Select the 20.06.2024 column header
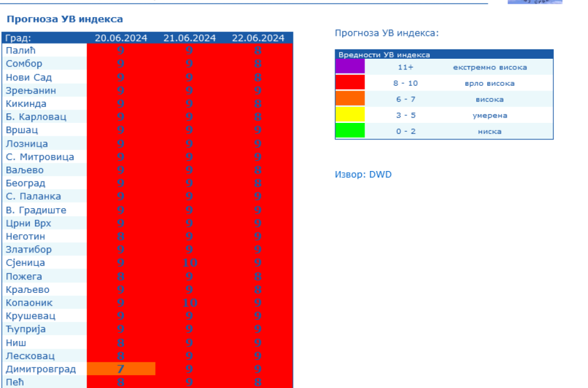The image size is (588, 388). point(121,38)
